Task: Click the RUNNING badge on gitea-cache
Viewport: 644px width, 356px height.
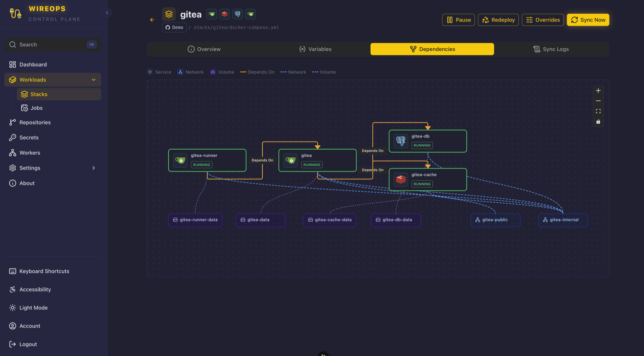Action: (422, 184)
